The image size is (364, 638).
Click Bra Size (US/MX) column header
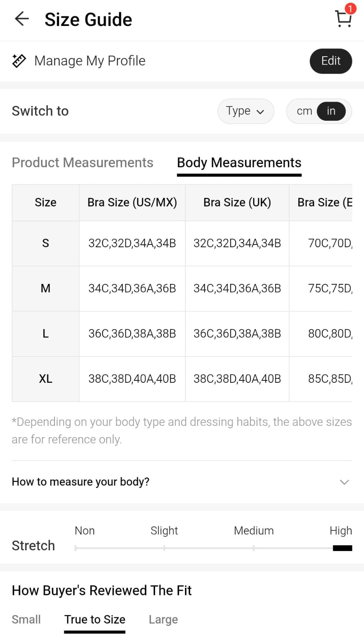pos(132,203)
